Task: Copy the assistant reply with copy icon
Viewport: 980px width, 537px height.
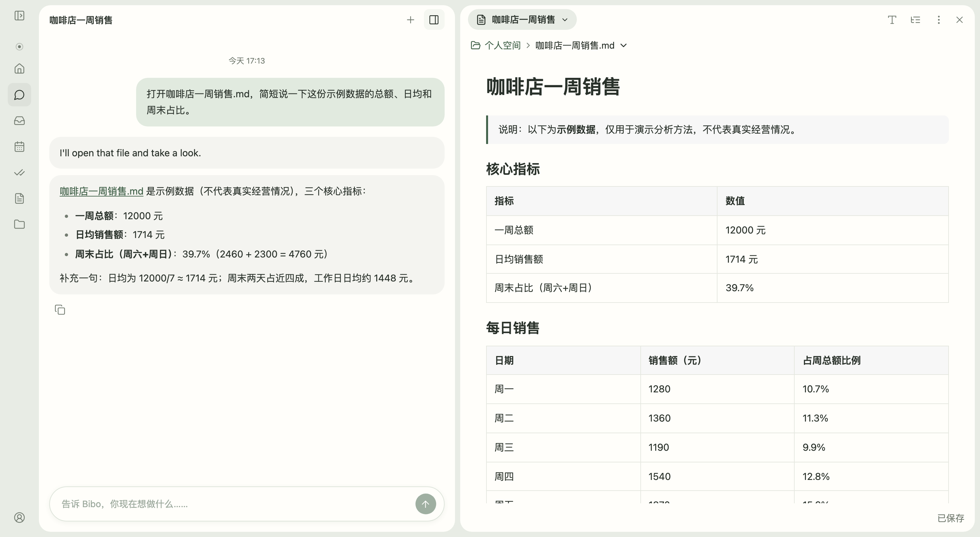Action: (60, 310)
